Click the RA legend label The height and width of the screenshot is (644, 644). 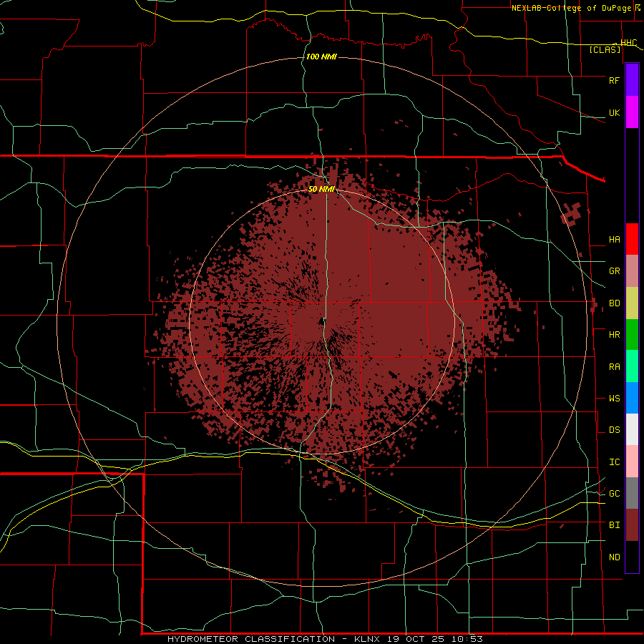tap(614, 367)
